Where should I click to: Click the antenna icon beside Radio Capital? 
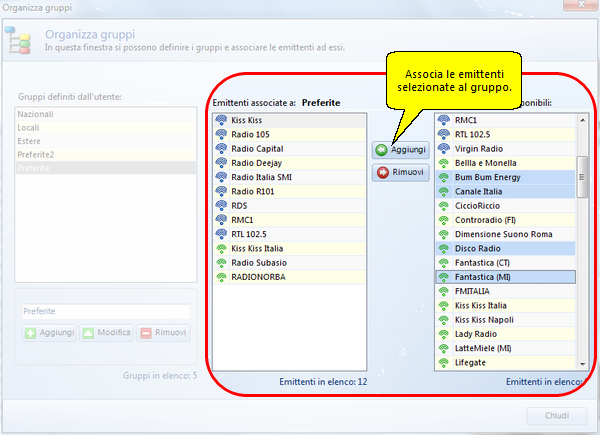[221, 148]
